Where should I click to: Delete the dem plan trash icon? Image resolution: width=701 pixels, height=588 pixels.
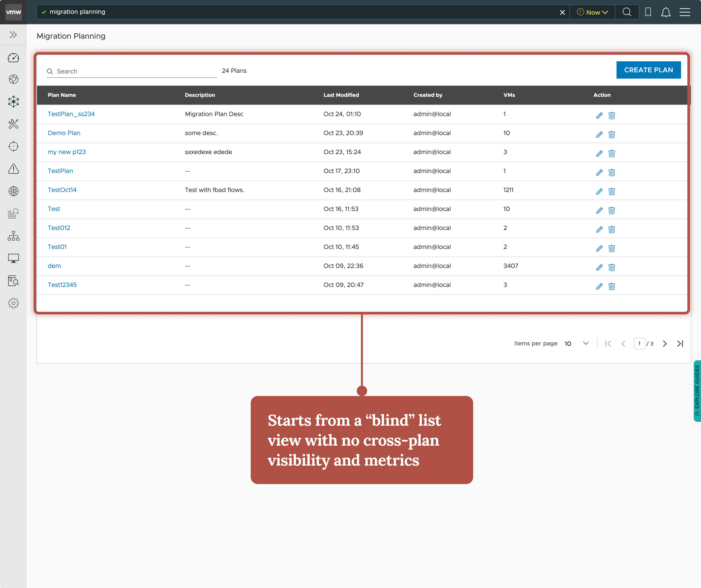(x=612, y=267)
